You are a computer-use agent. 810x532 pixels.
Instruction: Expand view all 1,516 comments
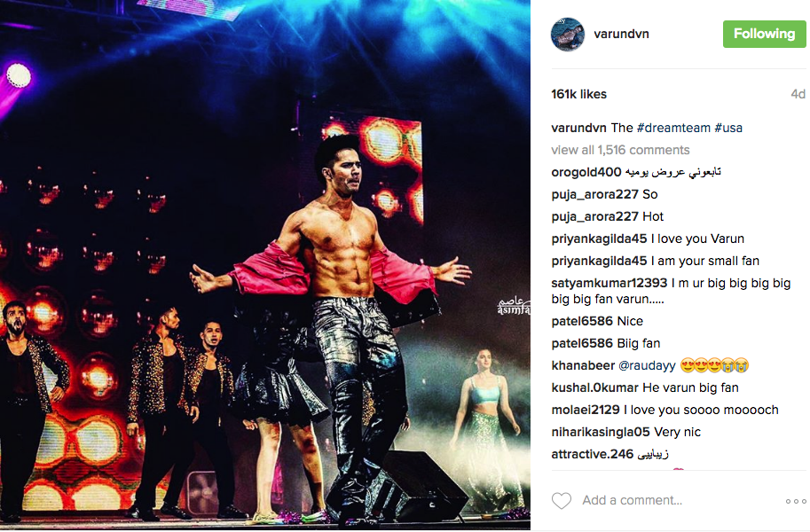coord(620,150)
